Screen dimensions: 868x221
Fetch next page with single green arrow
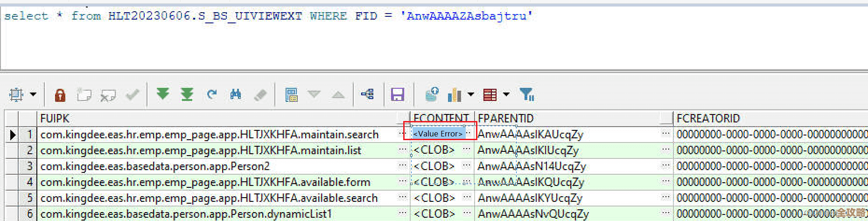163,94
